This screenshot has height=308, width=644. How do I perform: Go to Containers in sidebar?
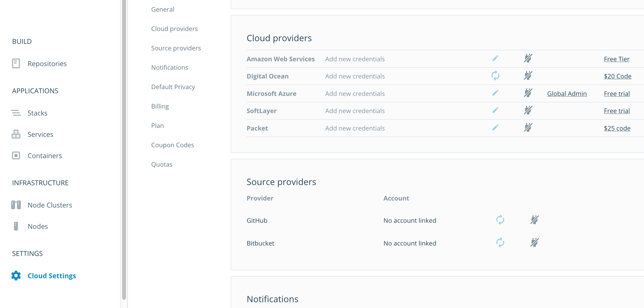pyautogui.click(x=45, y=156)
